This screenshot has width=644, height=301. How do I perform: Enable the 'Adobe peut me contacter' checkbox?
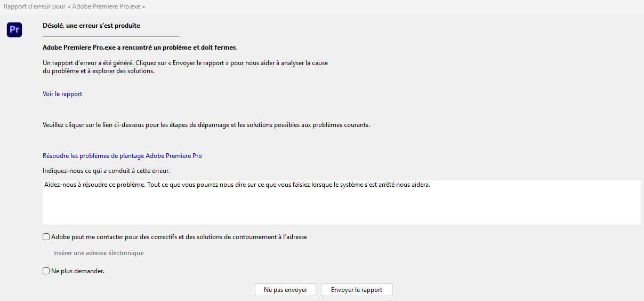[x=46, y=237]
